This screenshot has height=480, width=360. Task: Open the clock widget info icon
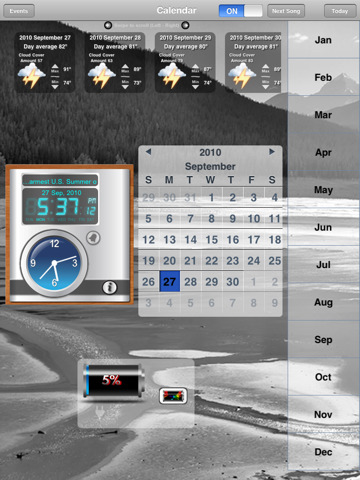[110, 287]
